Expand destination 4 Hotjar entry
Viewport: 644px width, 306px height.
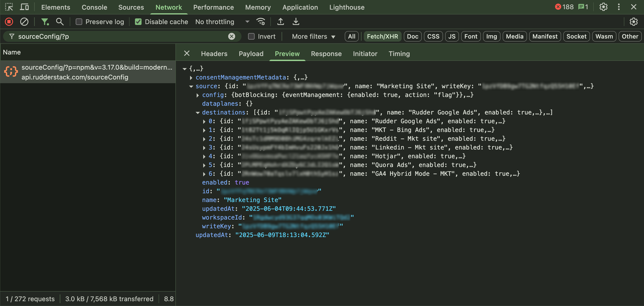pyautogui.click(x=204, y=156)
